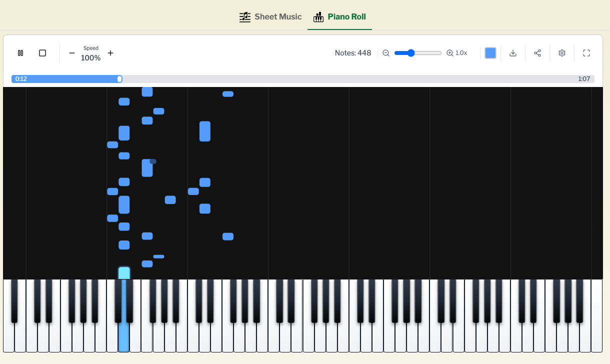
Task: Click the Sheet Music staff icon
Action: click(x=244, y=17)
